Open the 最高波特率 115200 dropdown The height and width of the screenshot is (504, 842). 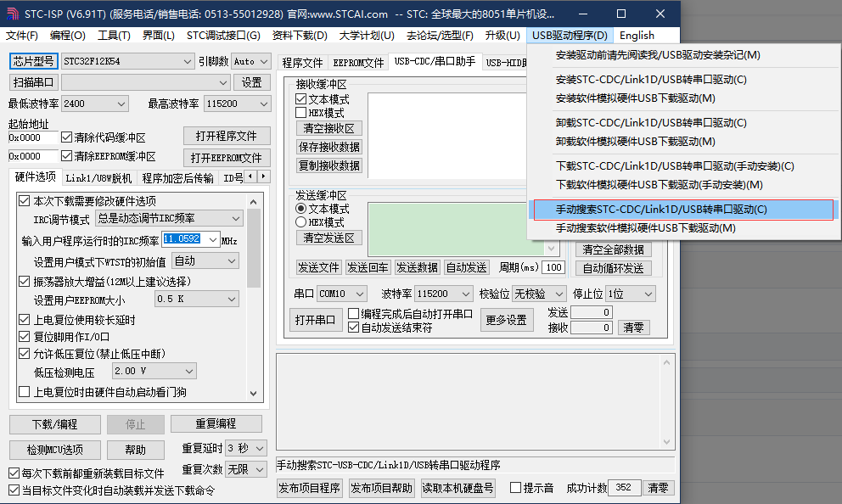coord(237,104)
